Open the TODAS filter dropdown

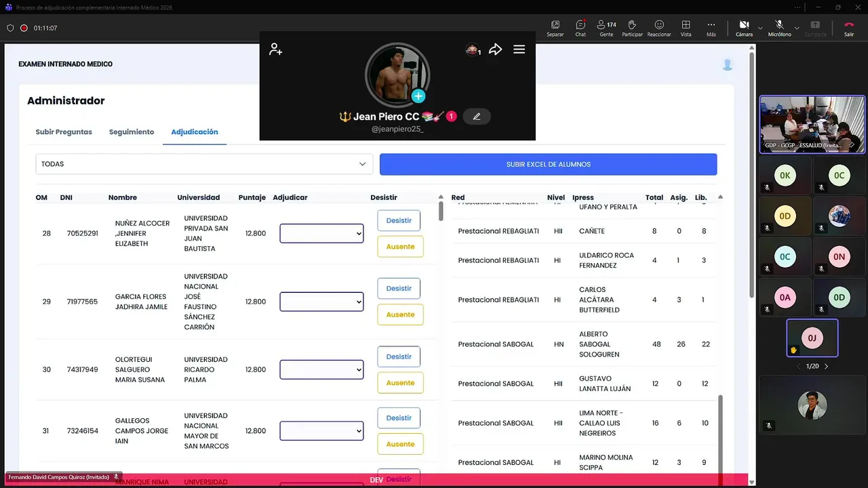point(204,164)
